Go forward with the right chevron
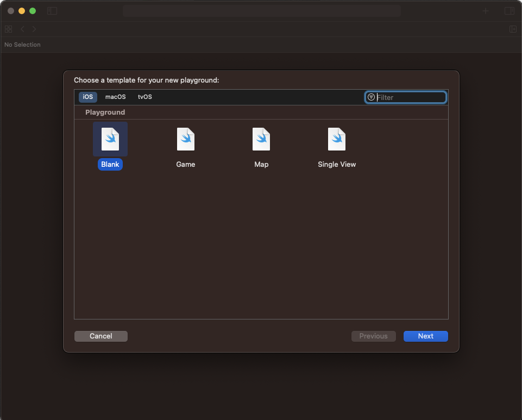Viewport: 522px width, 420px height. click(x=34, y=29)
